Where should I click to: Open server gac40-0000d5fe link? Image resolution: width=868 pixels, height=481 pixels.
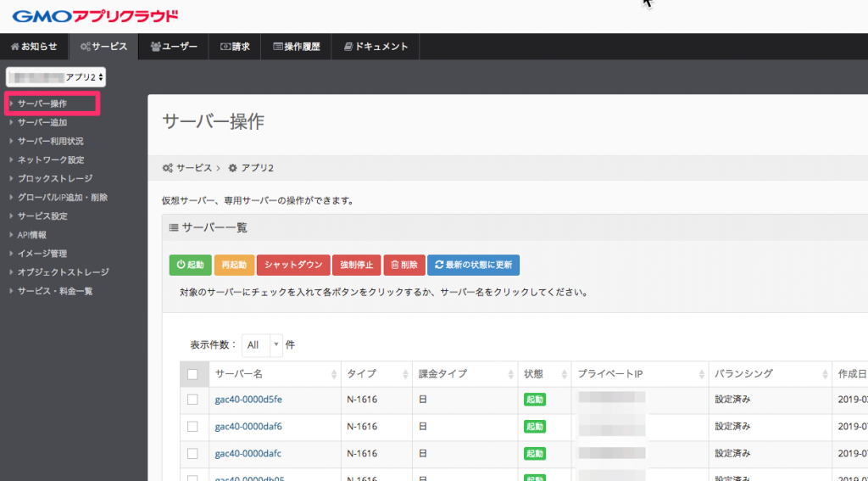[248, 399]
